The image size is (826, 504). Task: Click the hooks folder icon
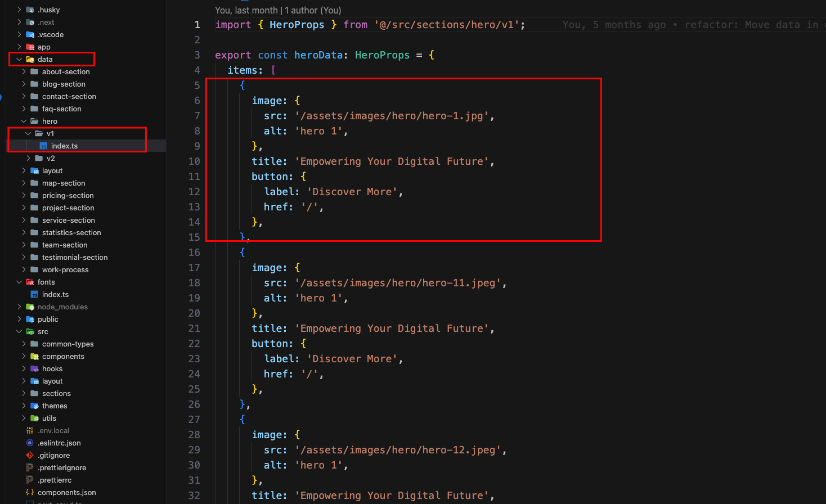[x=34, y=369]
